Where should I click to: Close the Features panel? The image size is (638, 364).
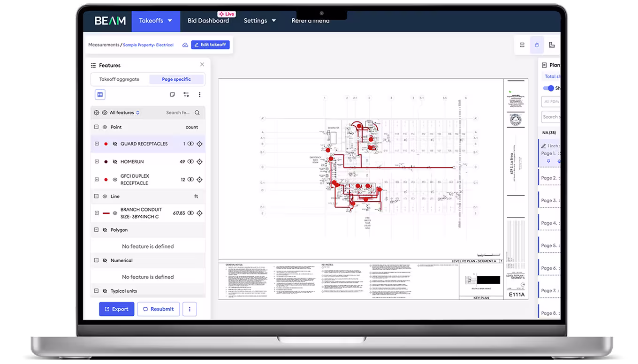(x=202, y=65)
